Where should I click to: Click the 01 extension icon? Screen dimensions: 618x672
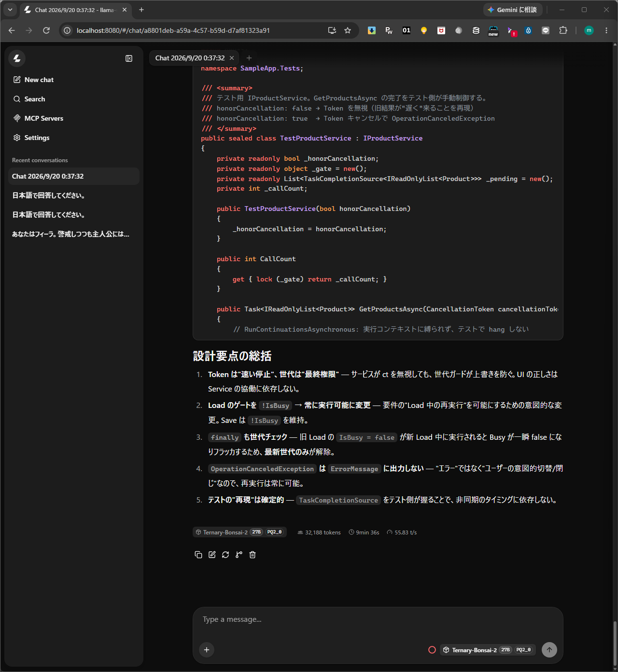(x=407, y=30)
